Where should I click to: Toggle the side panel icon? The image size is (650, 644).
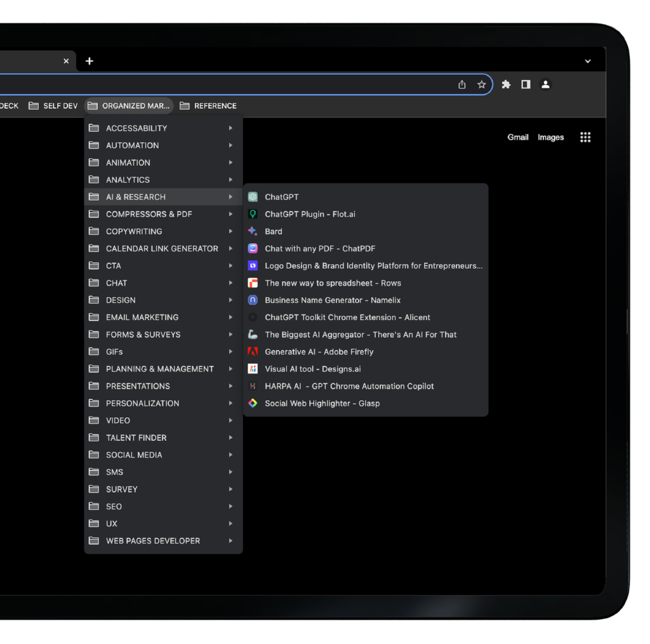pyautogui.click(x=526, y=84)
